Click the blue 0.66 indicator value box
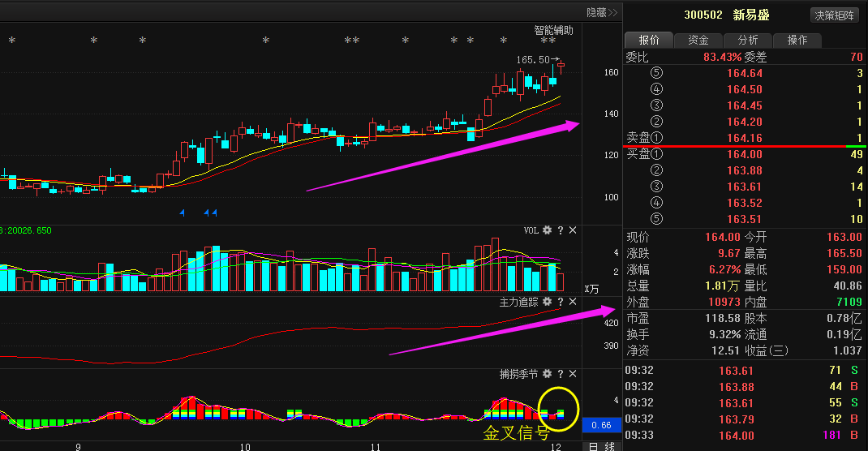 coord(602,425)
